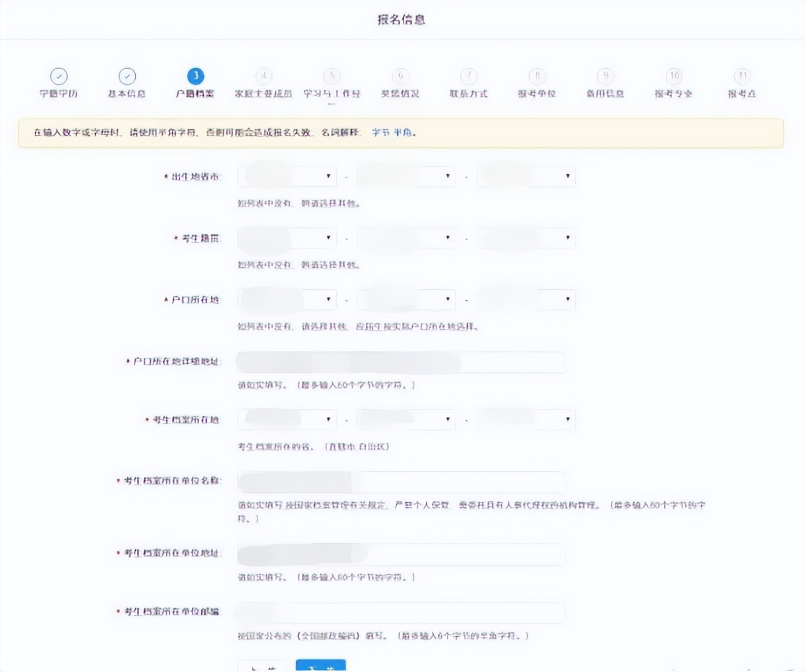Image resolution: width=805 pixels, height=672 pixels.
Task: Click the step 9 备用信息 circle icon
Action: [x=605, y=76]
